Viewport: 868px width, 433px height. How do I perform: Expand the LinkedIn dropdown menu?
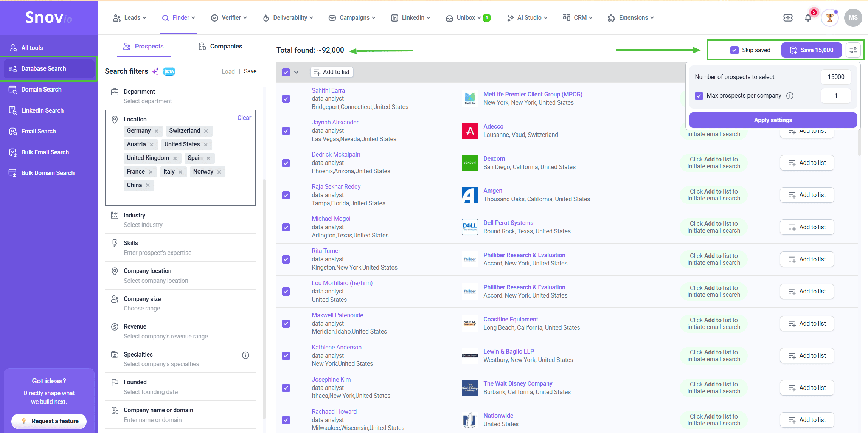coord(411,18)
